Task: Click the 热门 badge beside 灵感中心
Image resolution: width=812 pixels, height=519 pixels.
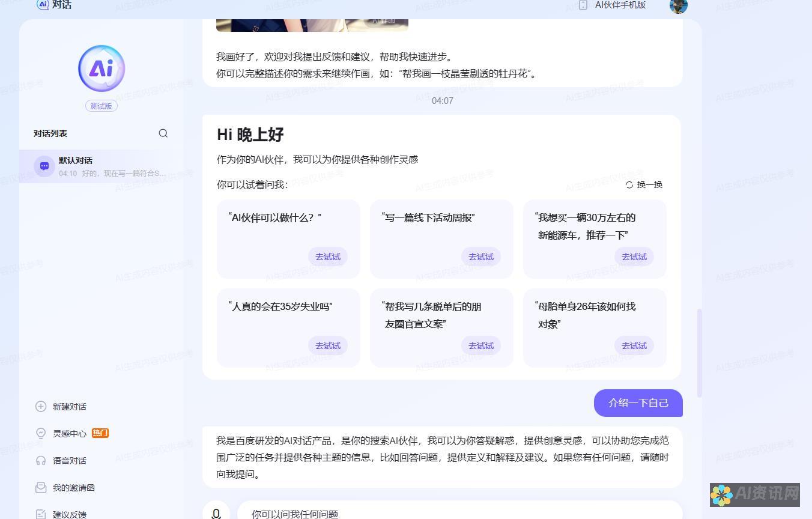Action: pyautogui.click(x=100, y=433)
